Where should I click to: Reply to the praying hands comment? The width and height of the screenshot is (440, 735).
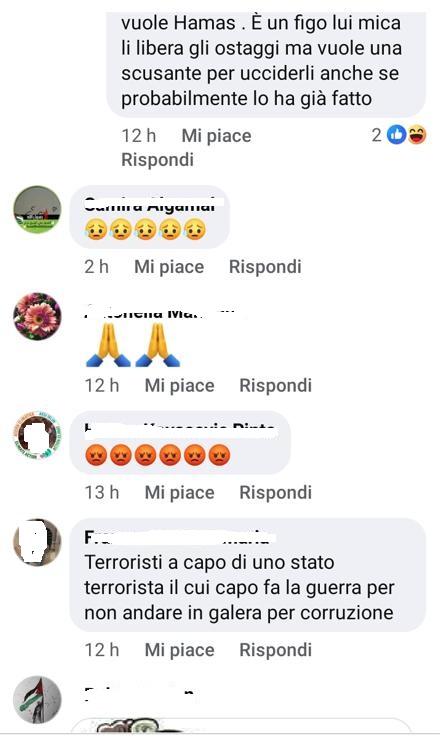(x=276, y=386)
